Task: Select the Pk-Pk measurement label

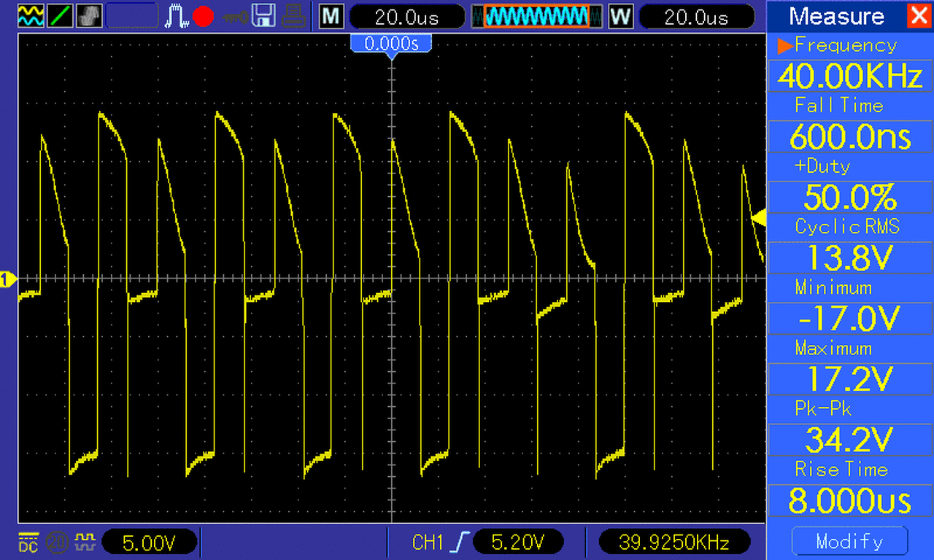Action: [823, 408]
